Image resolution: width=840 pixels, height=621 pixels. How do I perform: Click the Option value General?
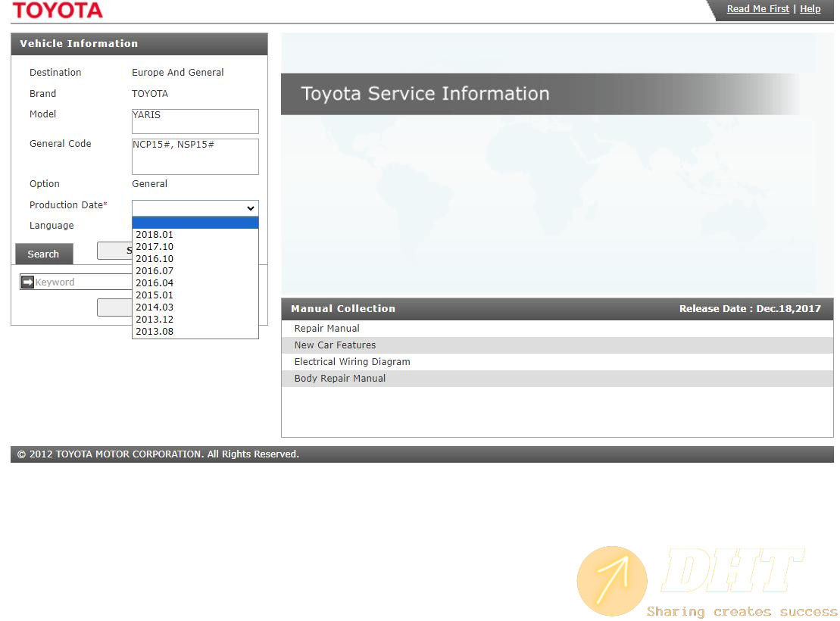coord(149,184)
